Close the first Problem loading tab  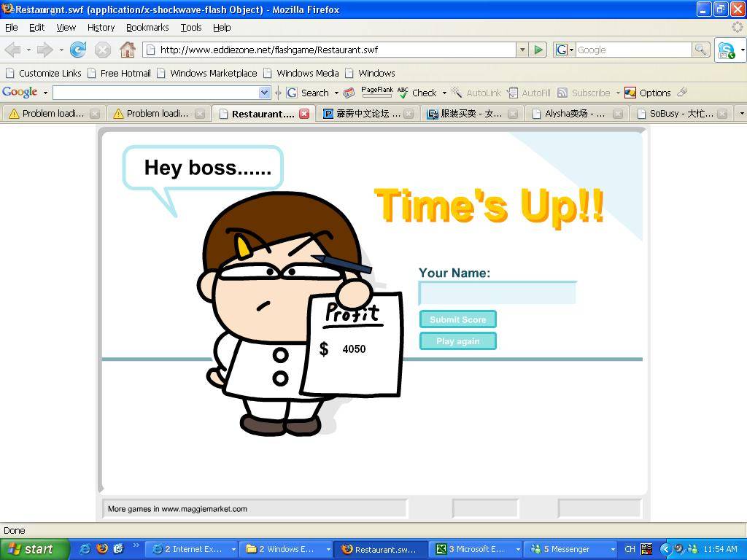95,113
